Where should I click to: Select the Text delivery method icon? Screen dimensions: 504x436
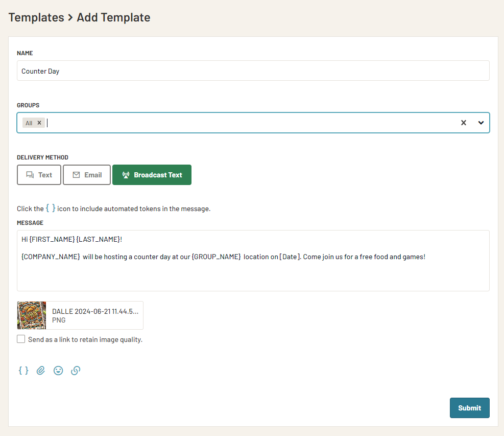click(29, 174)
